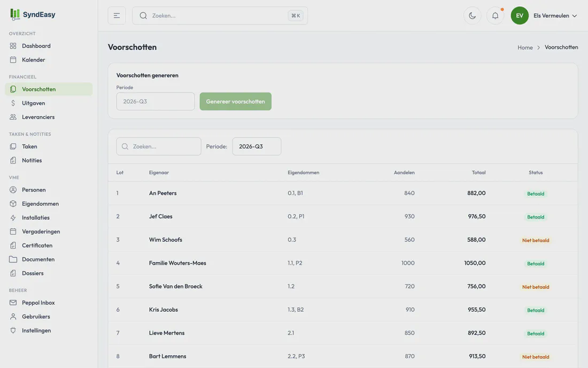Click the Notities note icon
Viewport: 588px width, 368px height.
[13, 160]
